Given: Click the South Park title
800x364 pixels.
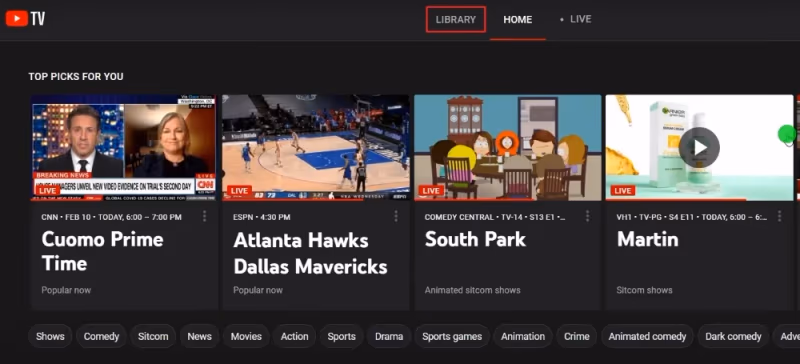Looking at the screenshot, I should point(475,239).
